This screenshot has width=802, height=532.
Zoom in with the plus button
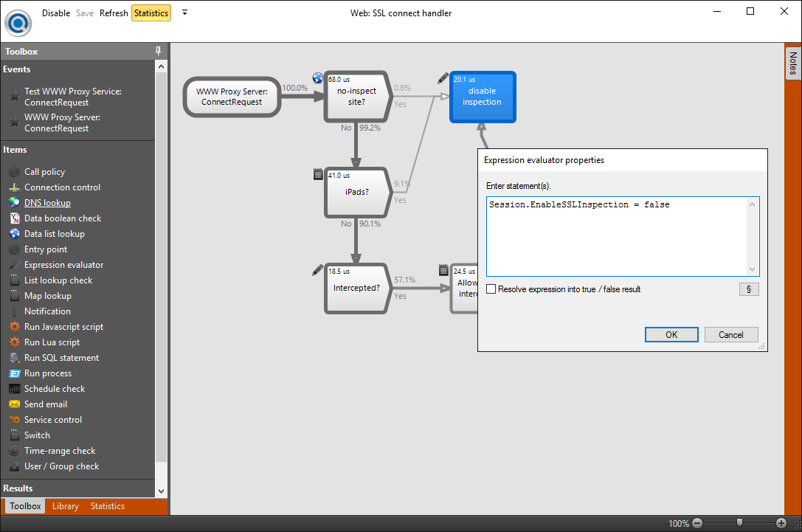point(781,523)
